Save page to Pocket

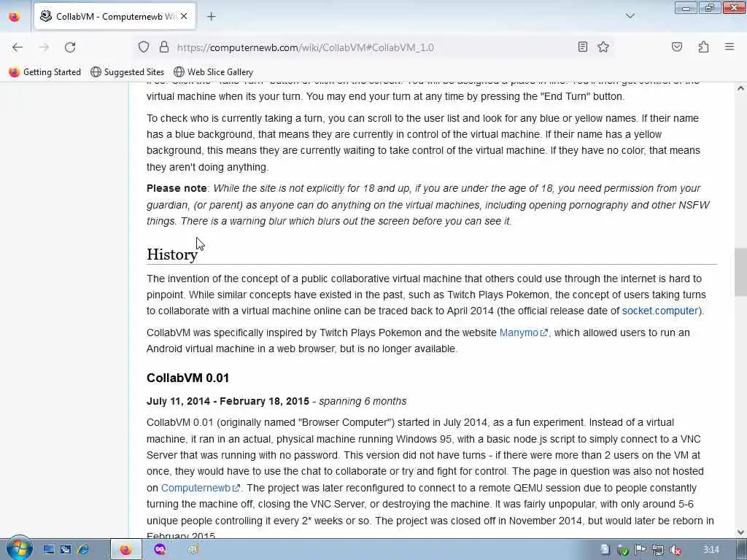pyautogui.click(x=676, y=47)
